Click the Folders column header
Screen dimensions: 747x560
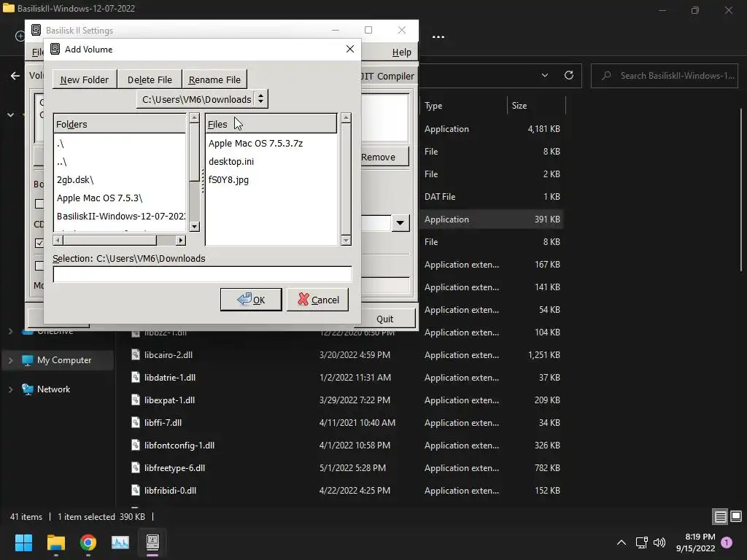(x=119, y=124)
